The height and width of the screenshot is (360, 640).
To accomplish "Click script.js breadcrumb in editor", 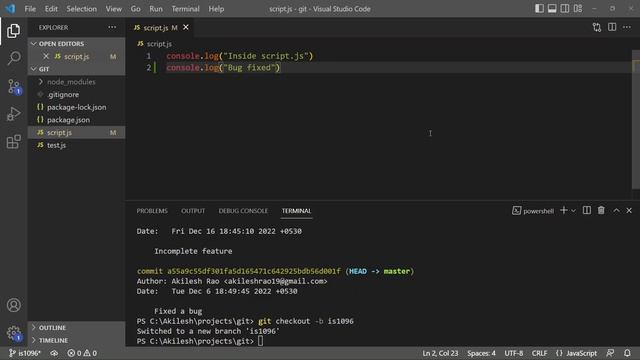I will [155, 44].
